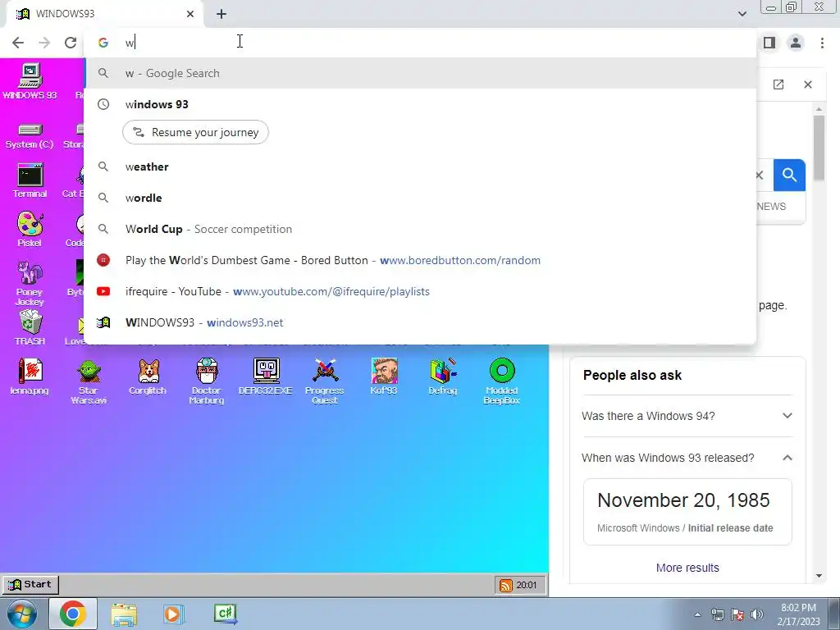Open the Chrome three-dot menu
This screenshot has height=630, width=840.
(822, 43)
